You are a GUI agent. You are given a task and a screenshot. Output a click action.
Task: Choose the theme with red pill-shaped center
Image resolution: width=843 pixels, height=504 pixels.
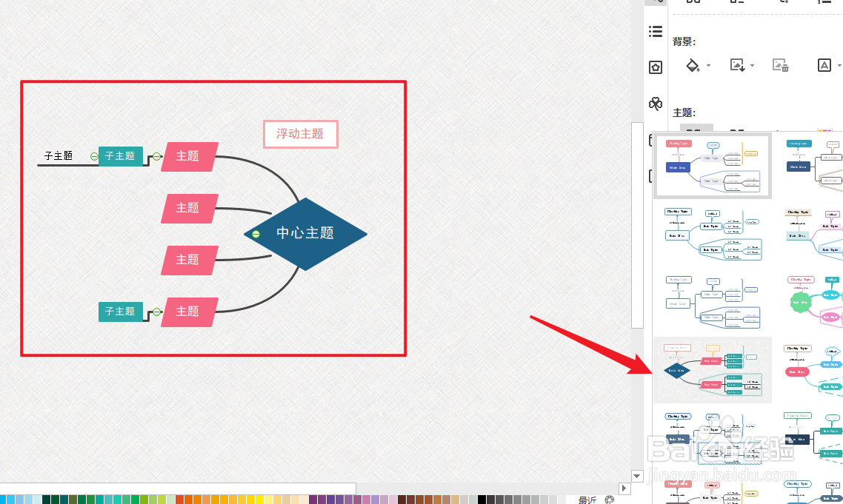813,370
